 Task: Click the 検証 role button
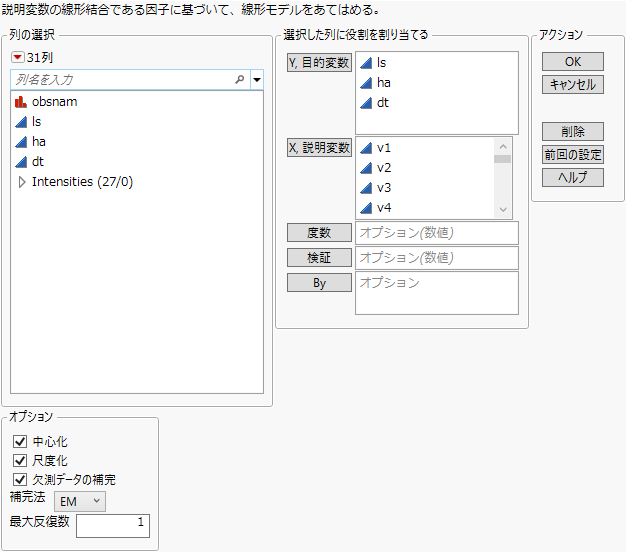click(319, 258)
